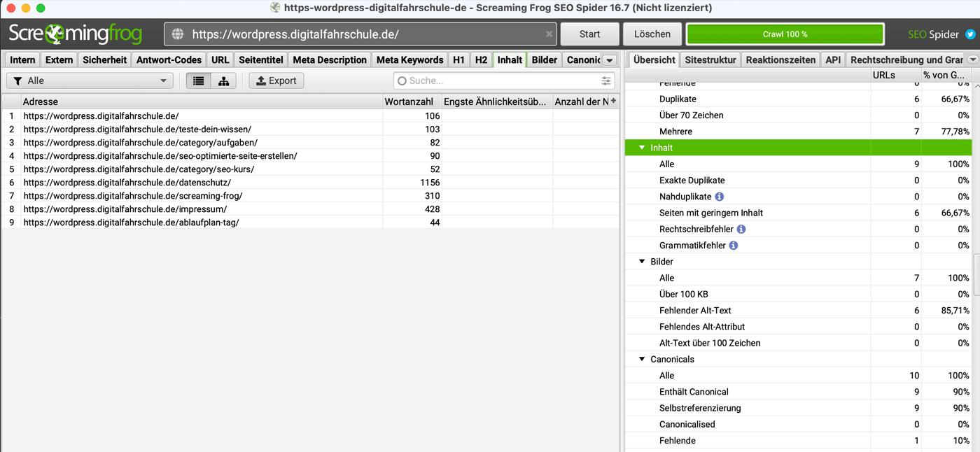This screenshot has width=980, height=452.
Task: Select the screaming-frog URL row
Action: pyautogui.click(x=310, y=196)
